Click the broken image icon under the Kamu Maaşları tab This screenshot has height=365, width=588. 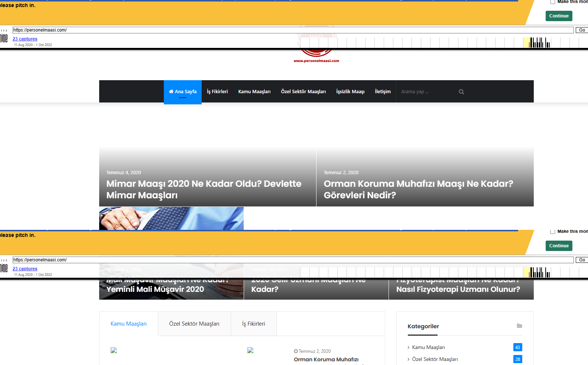(x=114, y=350)
